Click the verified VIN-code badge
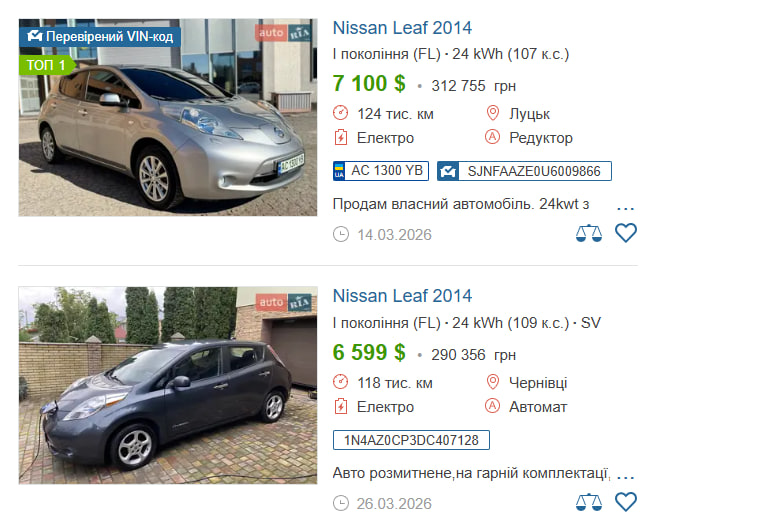780x532 pixels. 99,37
